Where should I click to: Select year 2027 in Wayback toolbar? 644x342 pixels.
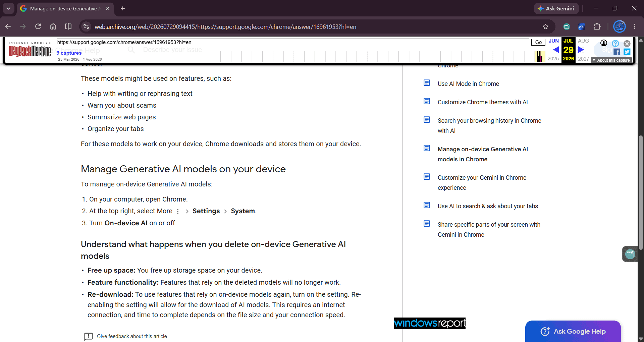click(583, 59)
